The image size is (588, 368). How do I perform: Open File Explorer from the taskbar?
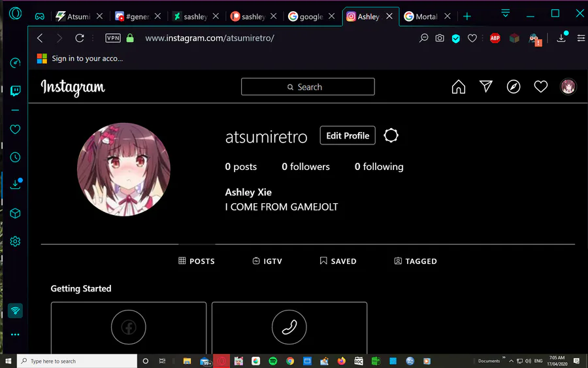click(187, 361)
